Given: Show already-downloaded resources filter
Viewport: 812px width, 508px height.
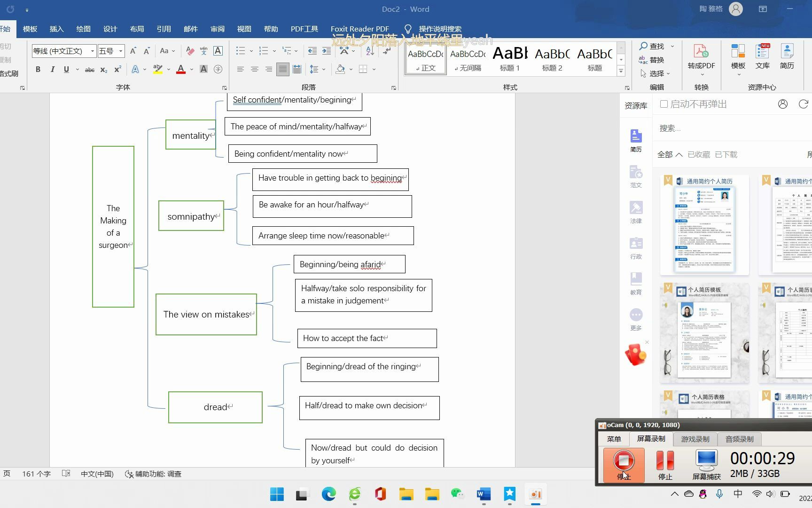Looking at the screenshot, I should (x=726, y=154).
